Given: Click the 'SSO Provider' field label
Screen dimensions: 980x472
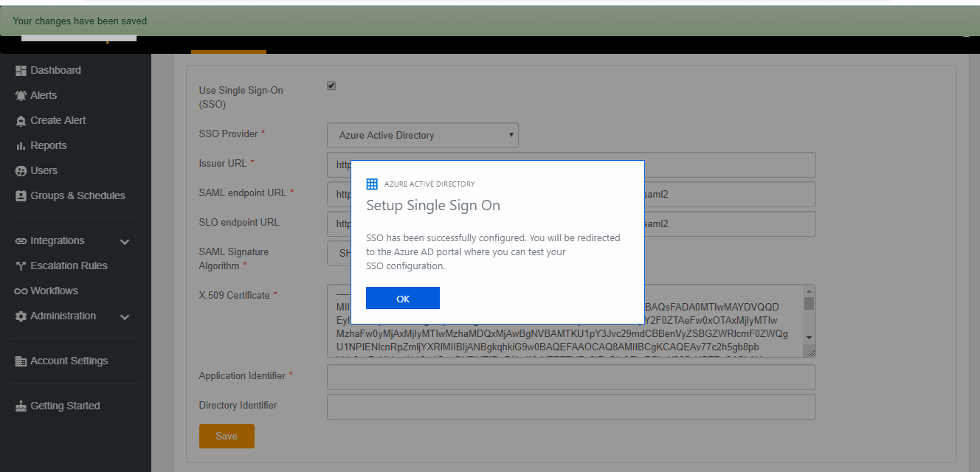Looking at the screenshot, I should point(228,133).
